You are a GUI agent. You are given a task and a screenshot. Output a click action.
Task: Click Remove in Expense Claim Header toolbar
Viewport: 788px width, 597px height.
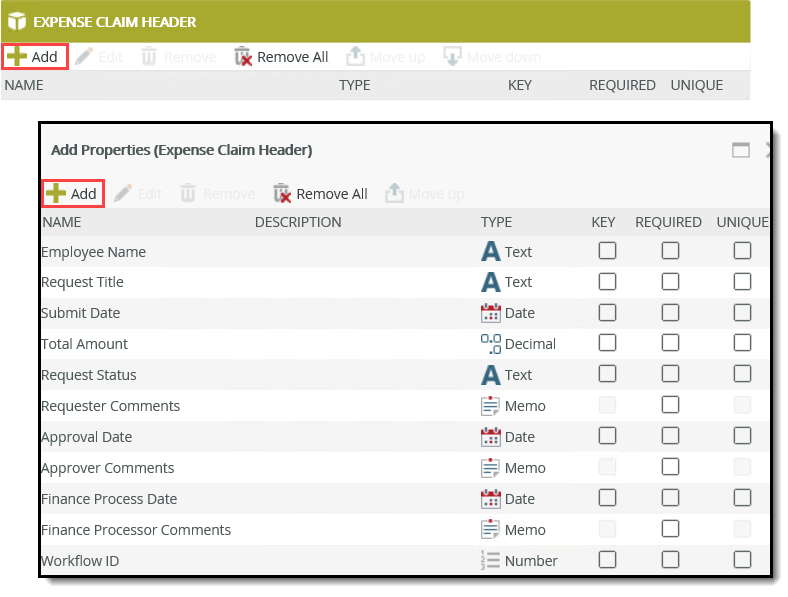tap(178, 57)
